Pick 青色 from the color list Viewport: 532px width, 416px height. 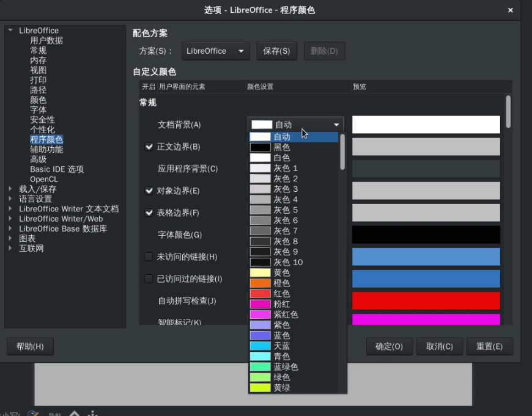pos(294,356)
